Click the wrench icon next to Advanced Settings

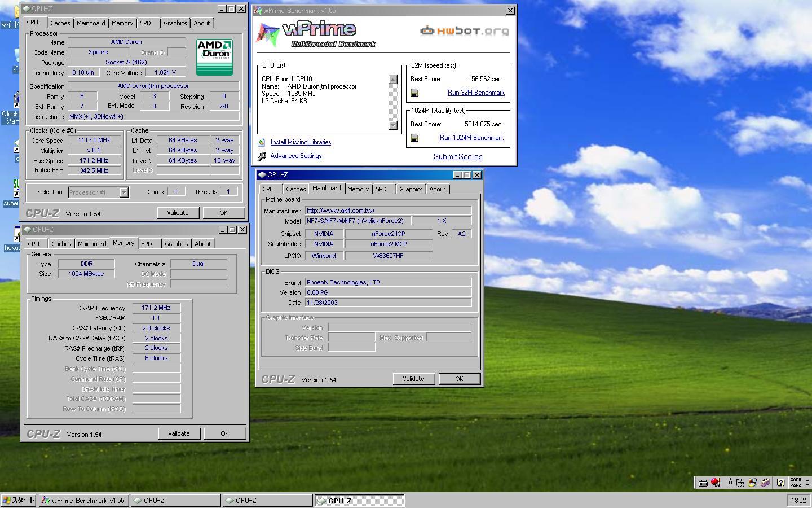pos(262,156)
